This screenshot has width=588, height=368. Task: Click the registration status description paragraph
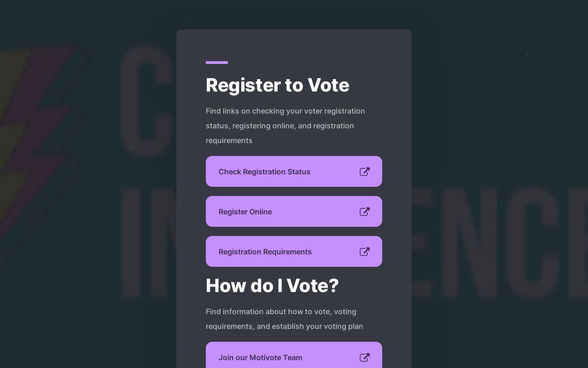(285, 126)
